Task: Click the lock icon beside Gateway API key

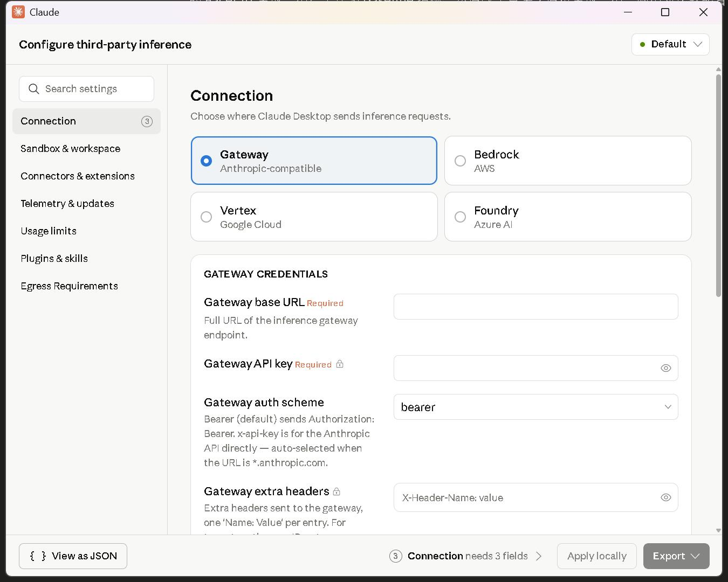Action: (340, 364)
